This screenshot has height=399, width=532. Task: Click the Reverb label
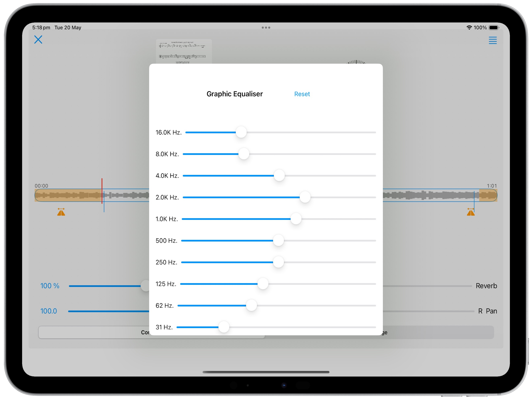(486, 286)
